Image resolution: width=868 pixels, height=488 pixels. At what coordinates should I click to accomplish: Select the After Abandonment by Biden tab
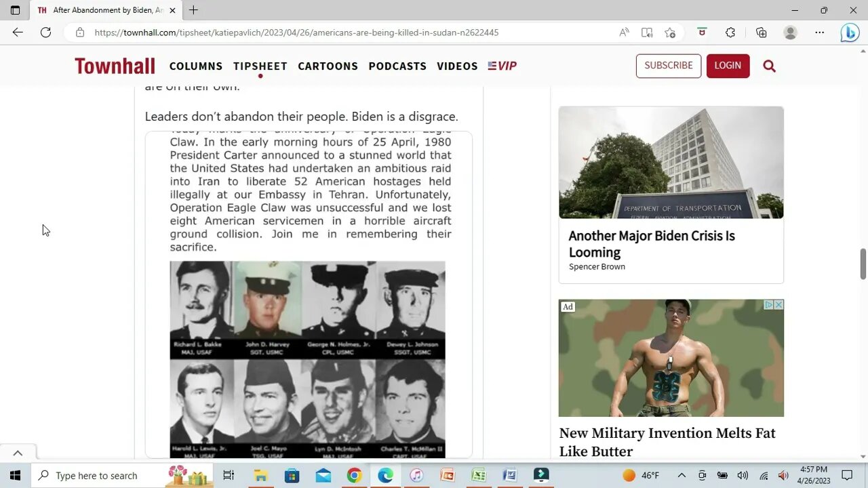pos(106,10)
